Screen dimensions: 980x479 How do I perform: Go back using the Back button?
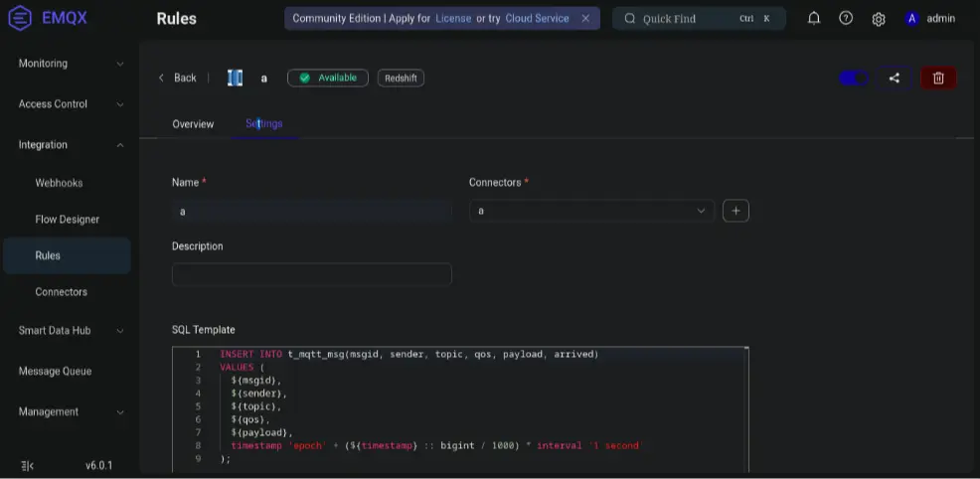[178, 79]
